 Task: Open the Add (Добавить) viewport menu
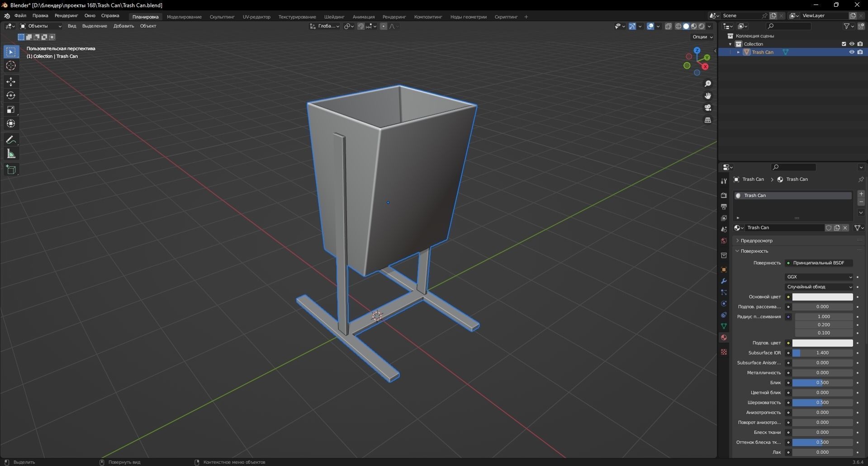pyautogui.click(x=123, y=26)
